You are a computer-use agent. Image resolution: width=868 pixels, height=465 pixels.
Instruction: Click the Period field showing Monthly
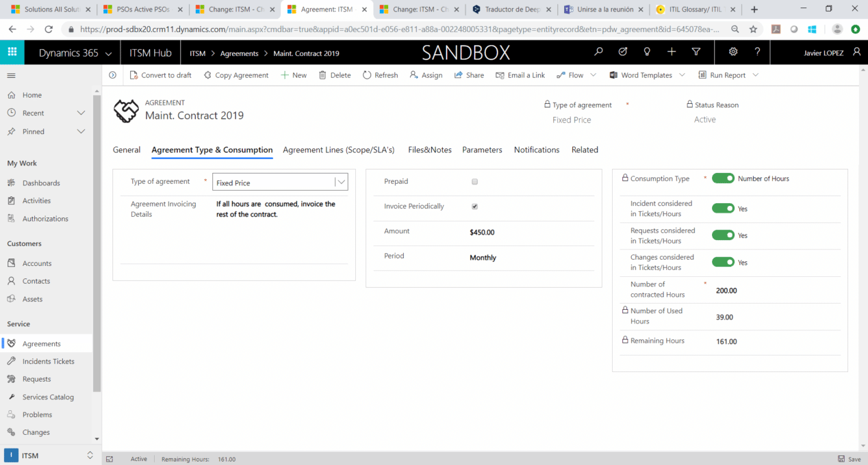[483, 258]
